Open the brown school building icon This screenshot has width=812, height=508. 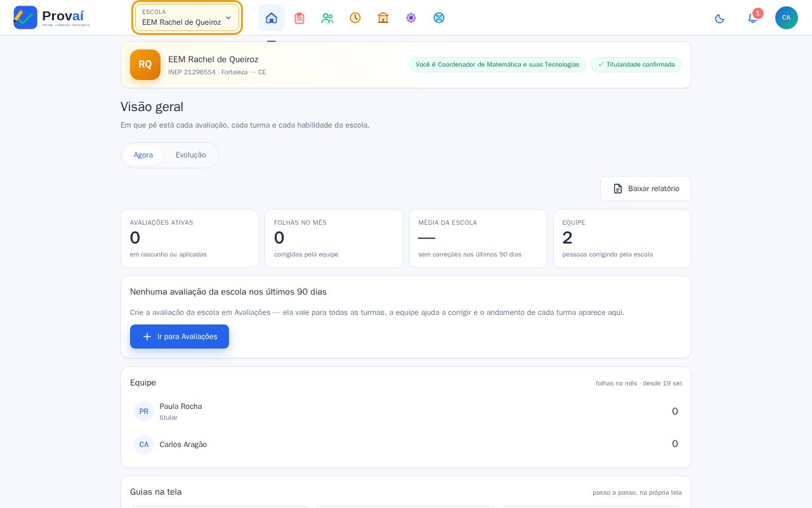click(383, 18)
